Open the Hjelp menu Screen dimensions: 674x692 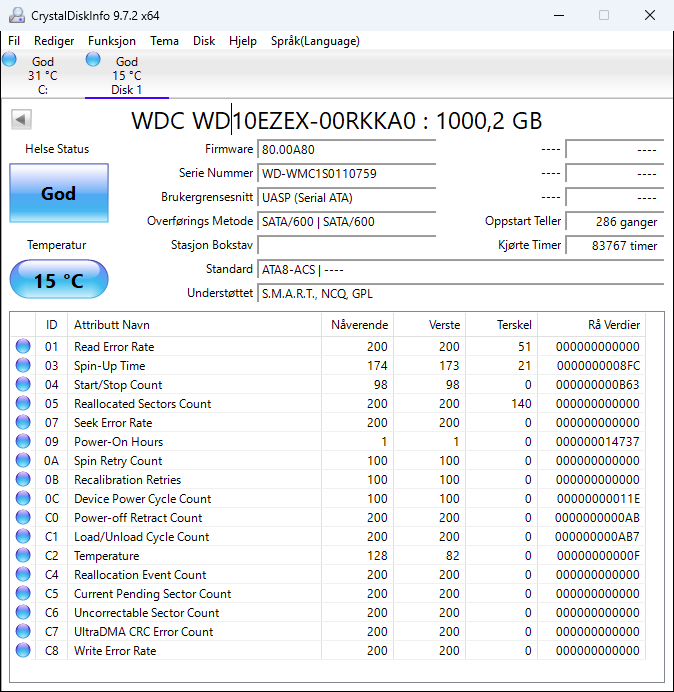click(x=243, y=41)
